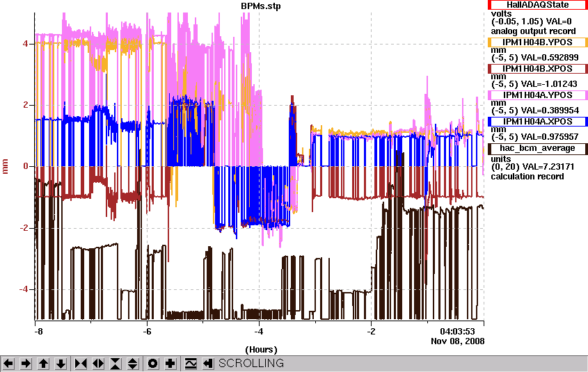The width and height of the screenshot is (588, 372).
Task: Select the IPM1H04A.YPOS curve legend
Action: 538,95
